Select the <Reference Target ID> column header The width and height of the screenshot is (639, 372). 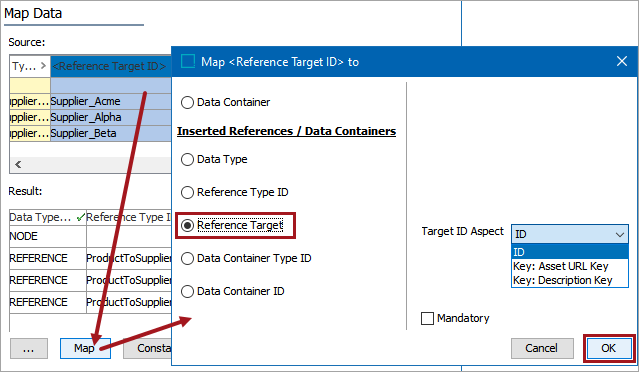pos(111,66)
